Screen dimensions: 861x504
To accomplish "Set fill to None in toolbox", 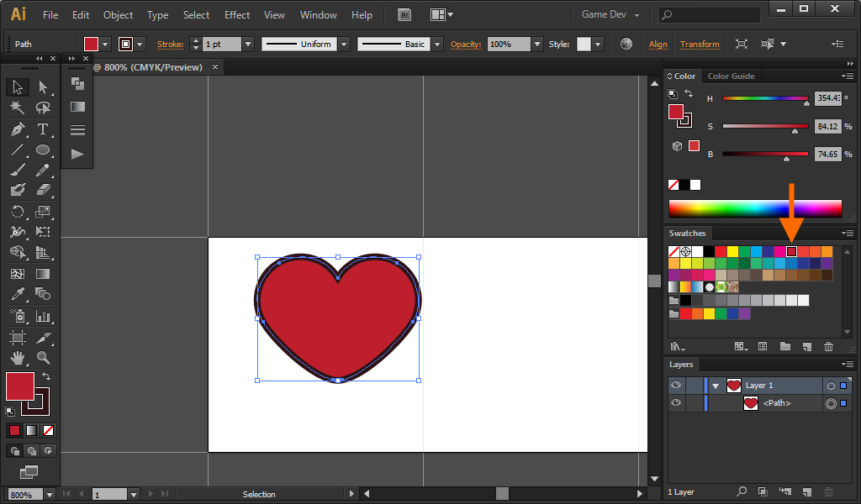I will 48,430.
